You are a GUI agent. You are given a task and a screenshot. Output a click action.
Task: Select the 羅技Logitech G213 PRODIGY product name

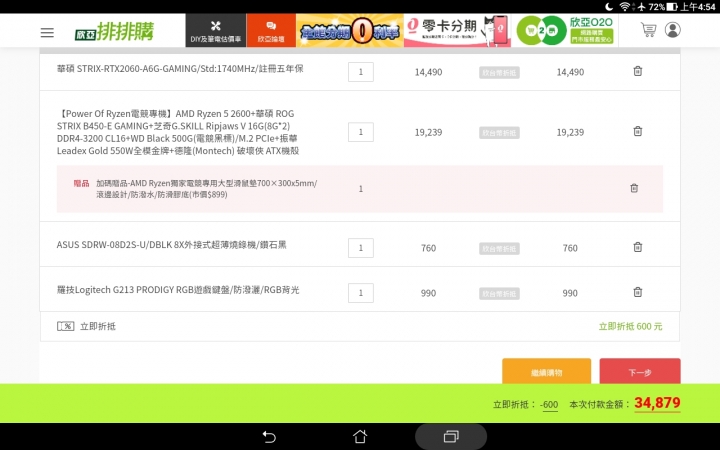(x=178, y=290)
